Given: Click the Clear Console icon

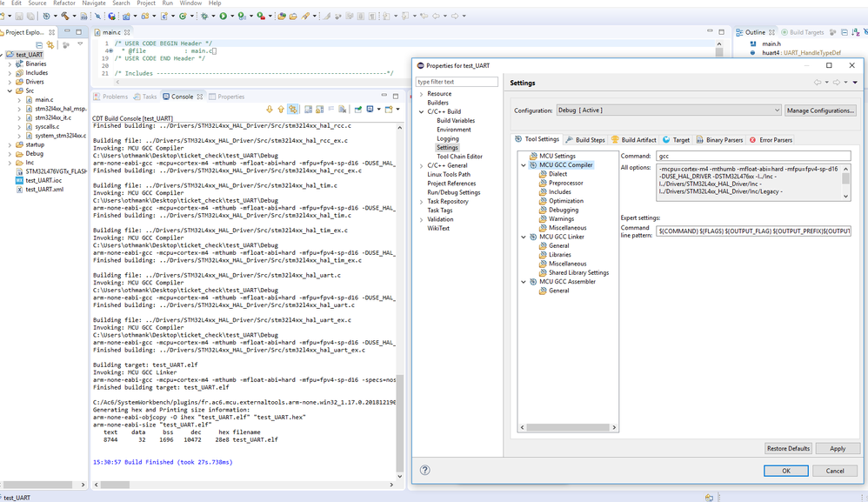Looking at the screenshot, I should [x=342, y=109].
